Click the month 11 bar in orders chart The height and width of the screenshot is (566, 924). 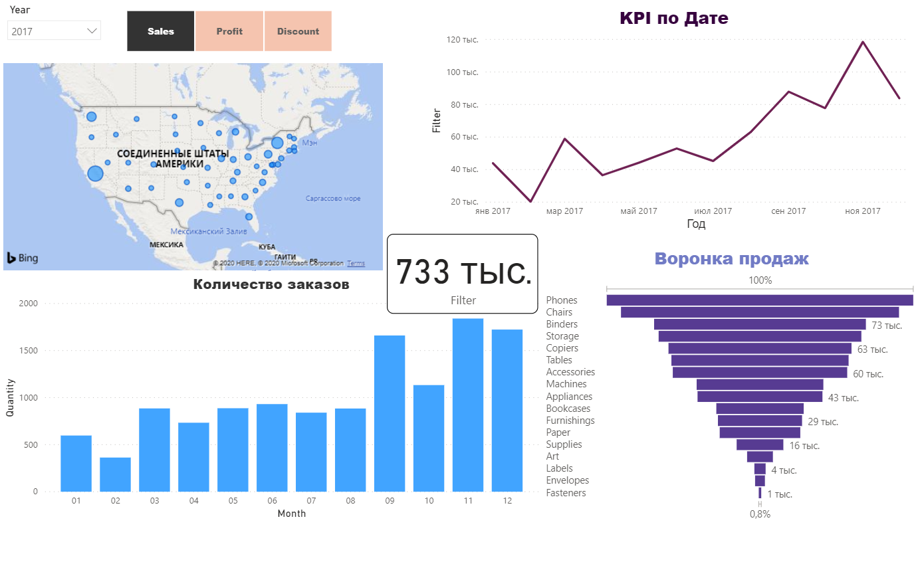pos(468,405)
